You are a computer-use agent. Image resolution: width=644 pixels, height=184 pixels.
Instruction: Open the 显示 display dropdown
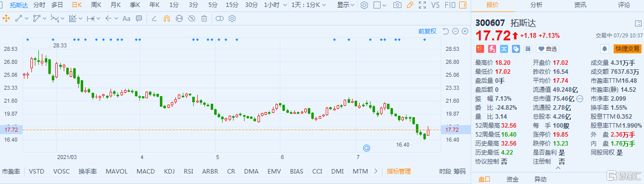coord(345,5)
